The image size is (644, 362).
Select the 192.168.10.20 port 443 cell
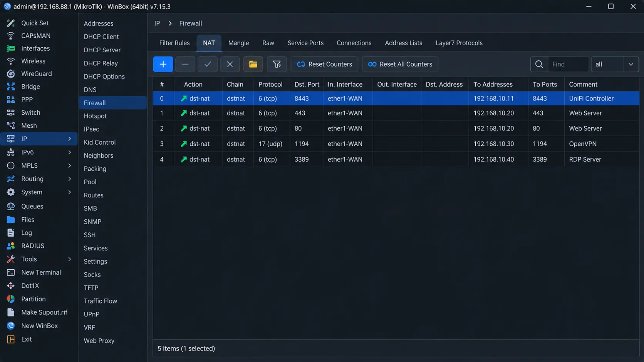click(x=498, y=113)
